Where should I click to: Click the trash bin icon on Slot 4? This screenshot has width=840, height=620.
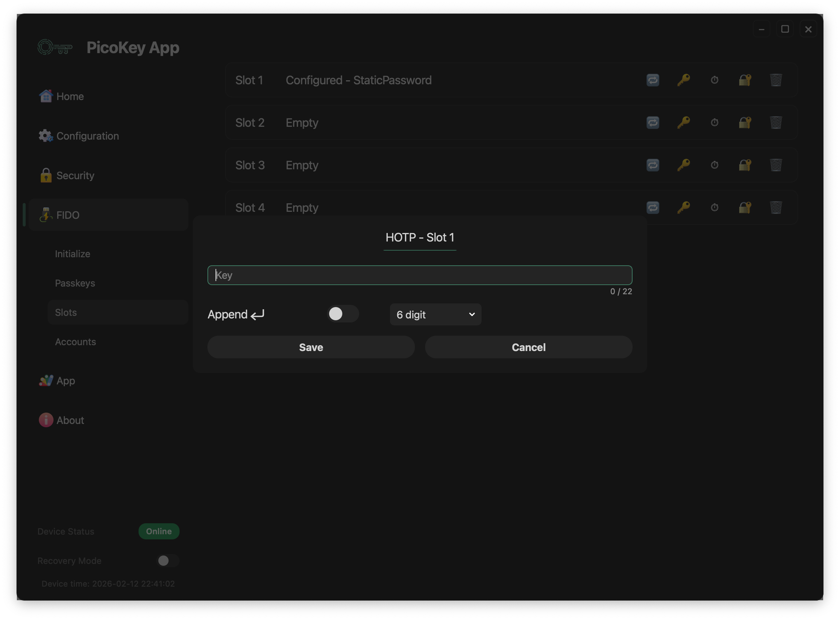point(776,207)
